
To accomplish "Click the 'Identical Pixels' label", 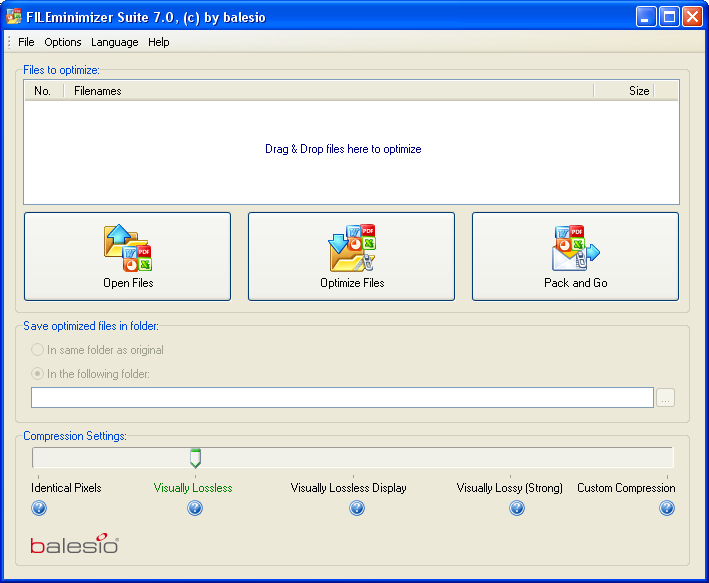I will tap(66, 488).
